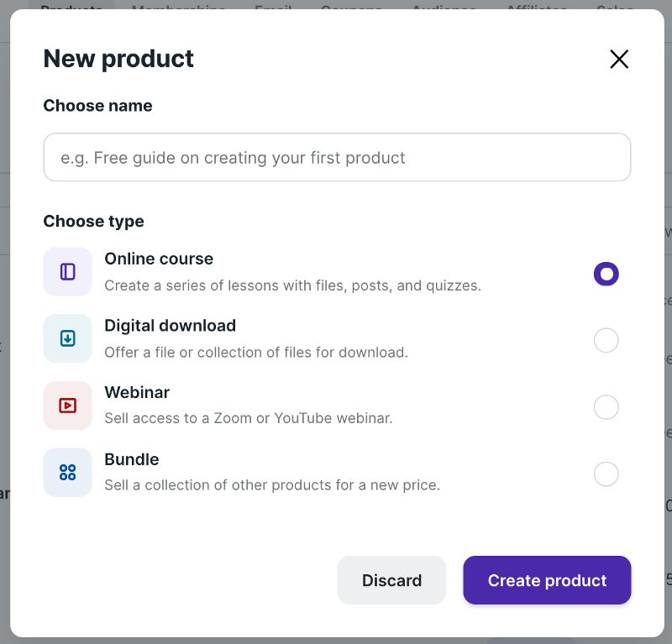Screen dimensions: 672x644
Task: Click the "Online course" title text
Action: [x=159, y=259]
